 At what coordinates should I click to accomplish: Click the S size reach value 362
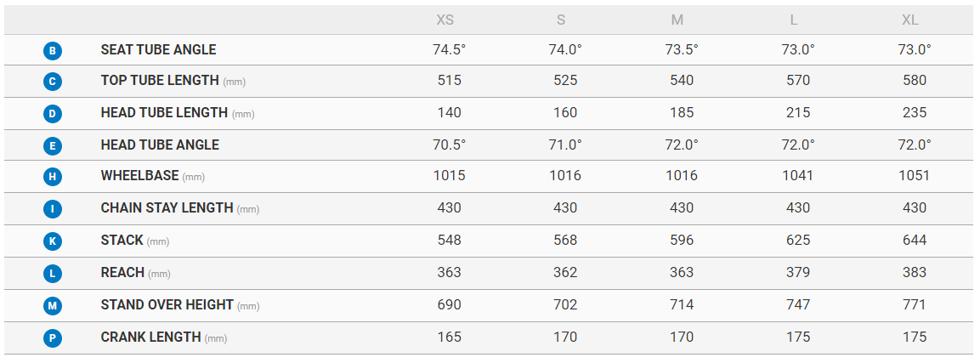click(x=565, y=273)
